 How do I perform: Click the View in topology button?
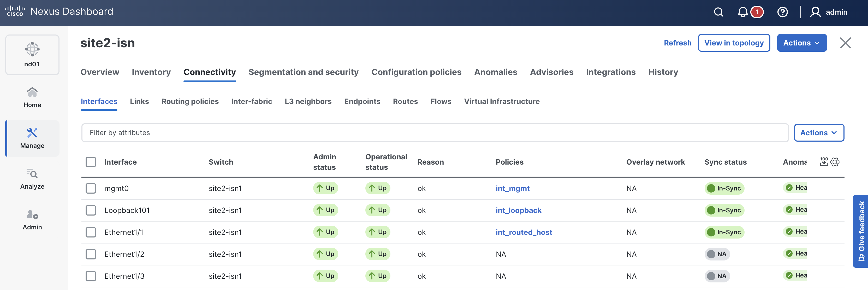point(734,43)
